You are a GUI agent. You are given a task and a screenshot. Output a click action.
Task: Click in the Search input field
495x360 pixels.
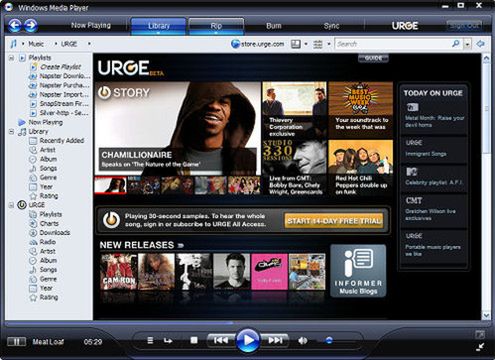point(393,44)
